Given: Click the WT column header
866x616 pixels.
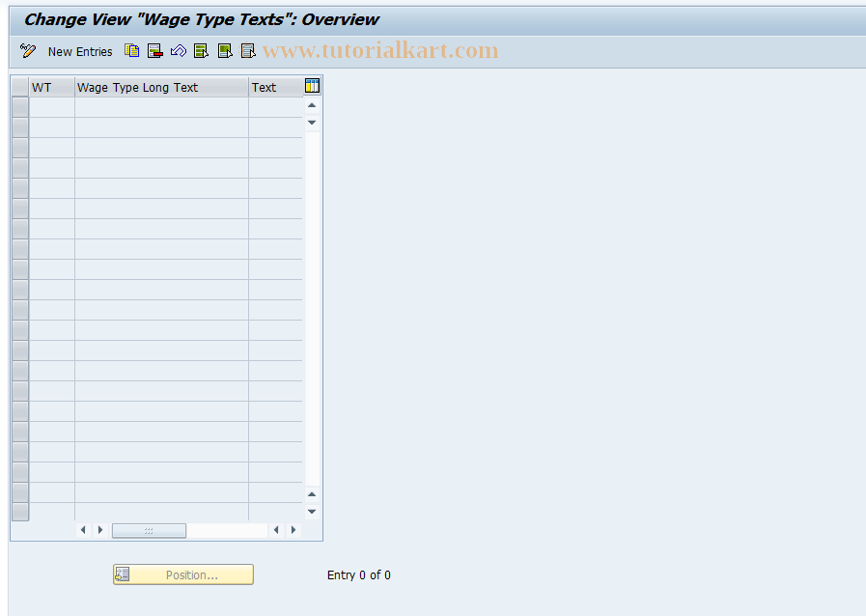Looking at the screenshot, I should tap(52, 87).
